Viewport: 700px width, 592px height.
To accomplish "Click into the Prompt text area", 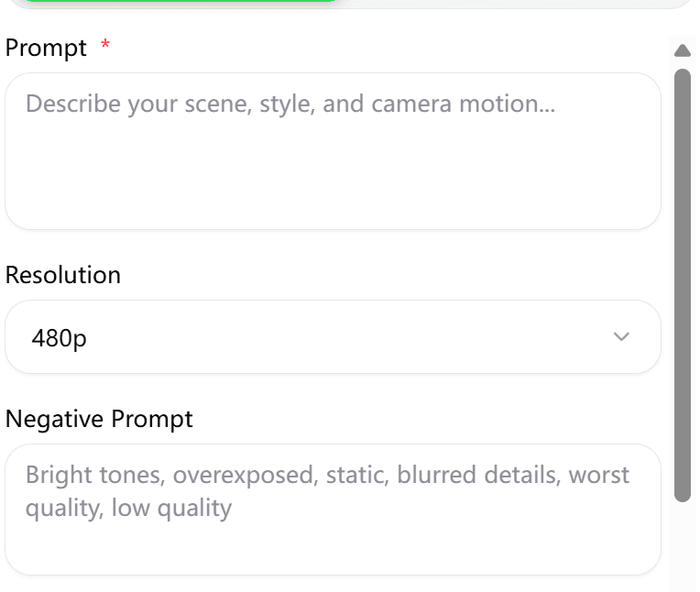I will (333, 151).
